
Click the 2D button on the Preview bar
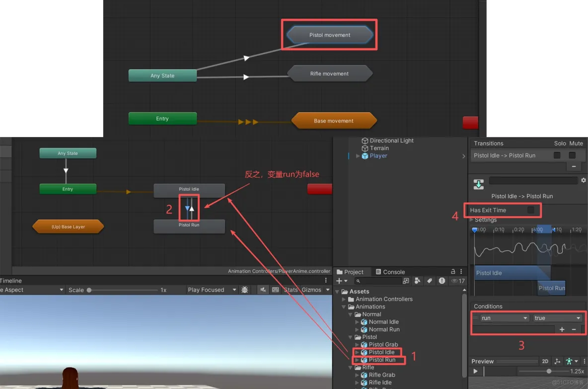(x=545, y=361)
